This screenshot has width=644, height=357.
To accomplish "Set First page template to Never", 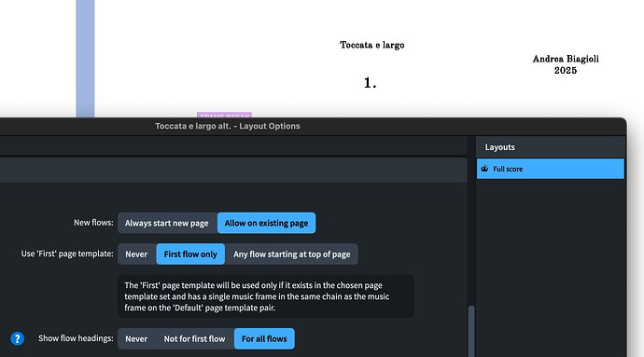I will click(136, 254).
